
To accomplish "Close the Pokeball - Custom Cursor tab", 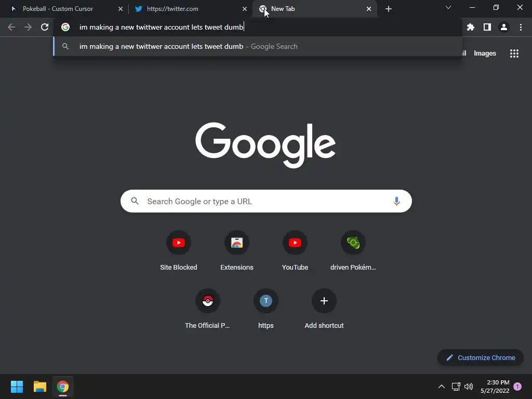I will [x=121, y=9].
